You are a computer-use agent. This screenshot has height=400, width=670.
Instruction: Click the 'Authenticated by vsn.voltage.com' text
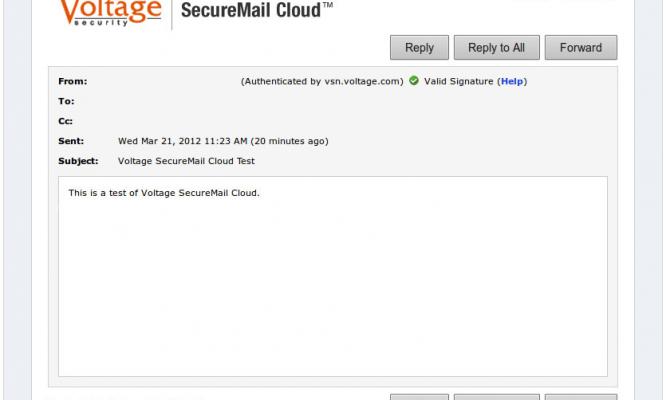322,81
